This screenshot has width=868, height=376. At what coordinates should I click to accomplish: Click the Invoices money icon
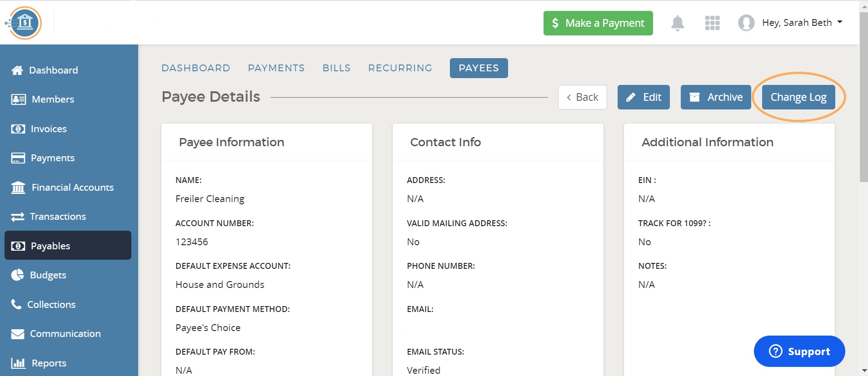18,129
